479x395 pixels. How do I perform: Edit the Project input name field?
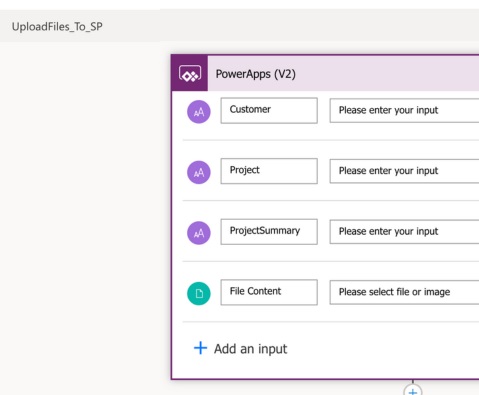click(x=269, y=171)
